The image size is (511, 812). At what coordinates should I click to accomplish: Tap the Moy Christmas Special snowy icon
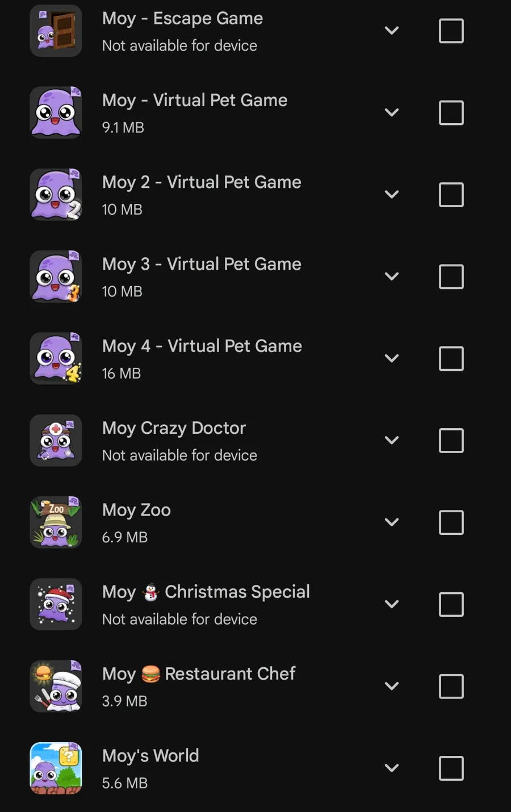click(x=56, y=604)
